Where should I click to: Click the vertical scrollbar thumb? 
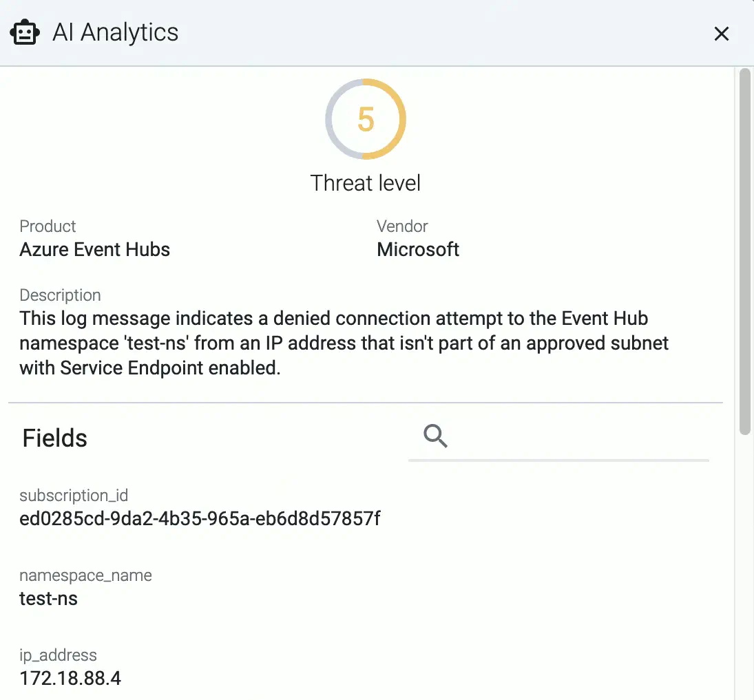(745, 251)
